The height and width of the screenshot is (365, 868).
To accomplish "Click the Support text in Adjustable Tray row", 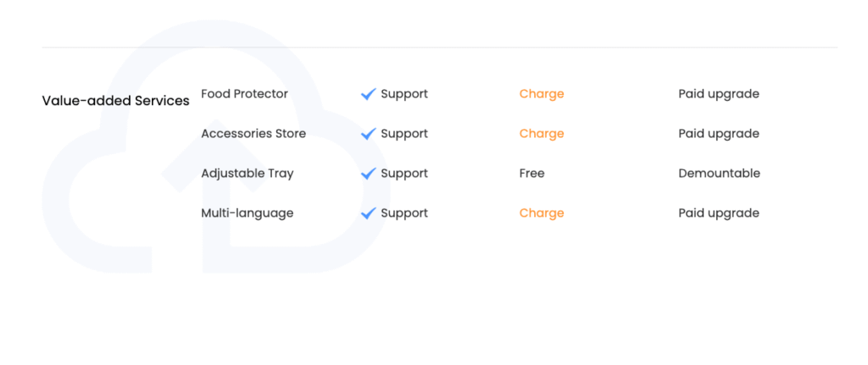I will (x=404, y=174).
